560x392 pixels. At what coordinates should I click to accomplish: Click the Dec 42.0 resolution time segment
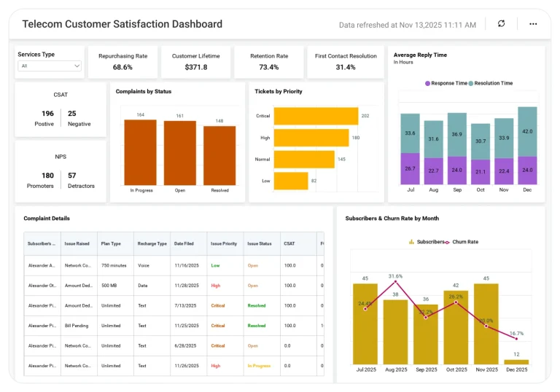[527, 132]
